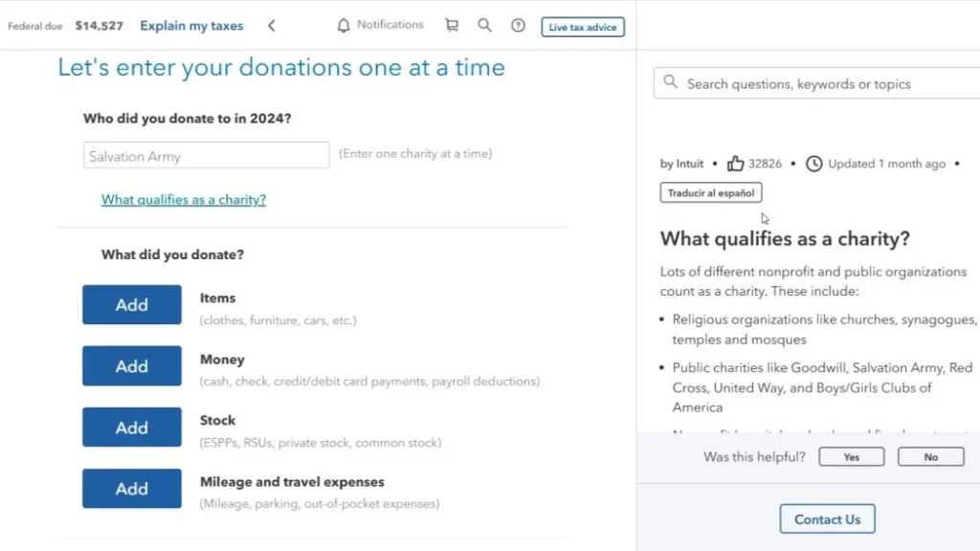Click the charity name input field
980x551 pixels.
tap(207, 156)
